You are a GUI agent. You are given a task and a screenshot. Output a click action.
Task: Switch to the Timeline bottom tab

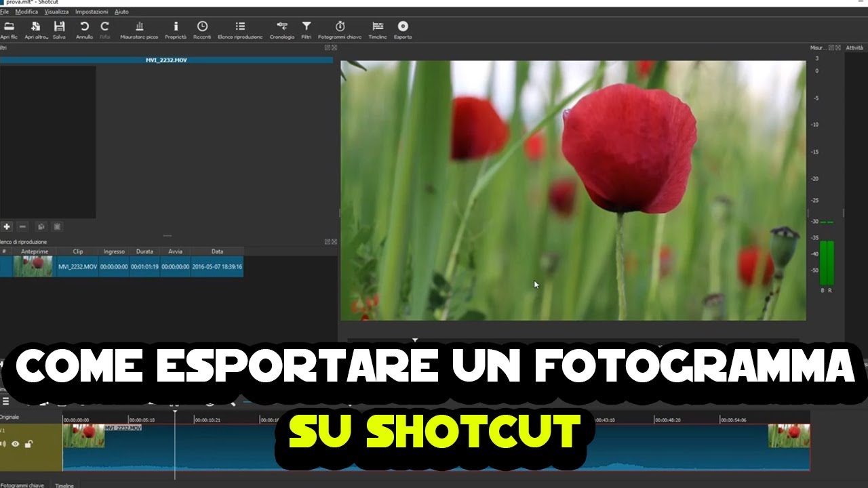point(64,485)
